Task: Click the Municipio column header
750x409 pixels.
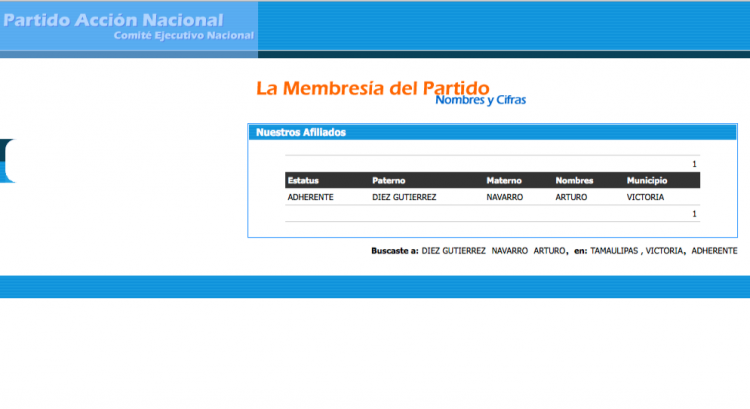Action: pos(647,180)
